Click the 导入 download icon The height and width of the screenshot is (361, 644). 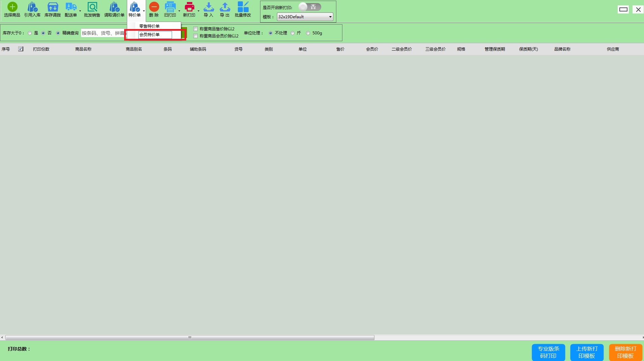(x=208, y=7)
